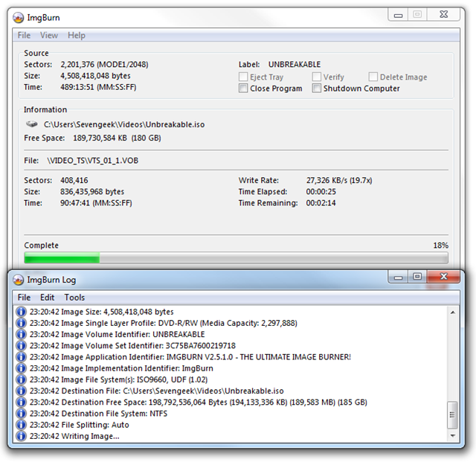Image resolution: width=476 pixels, height=465 pixels.
Task: Minimize the ImgBurn Log window
Action: 399,277
